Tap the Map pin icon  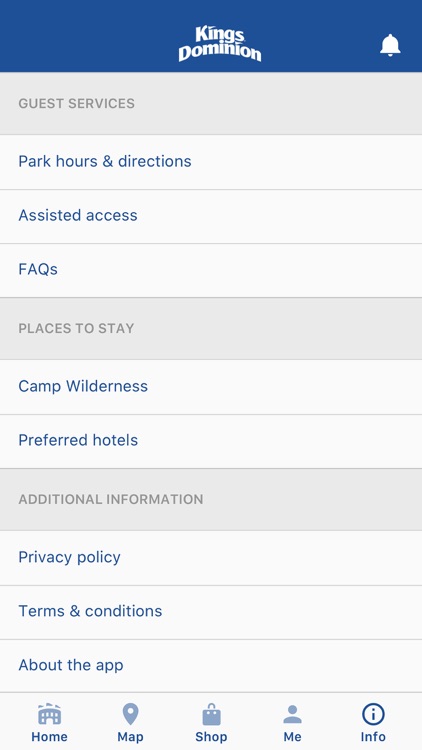click(x=130, y=714)
